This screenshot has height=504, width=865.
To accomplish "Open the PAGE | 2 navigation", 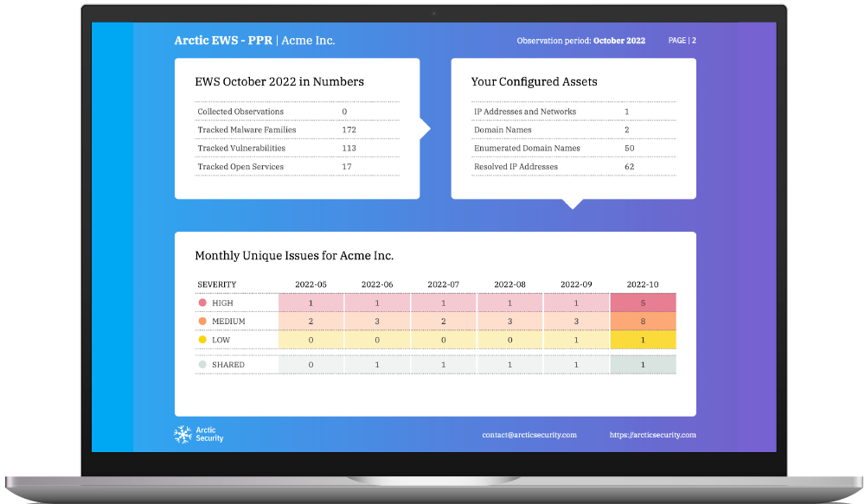I will click(681, 40).
